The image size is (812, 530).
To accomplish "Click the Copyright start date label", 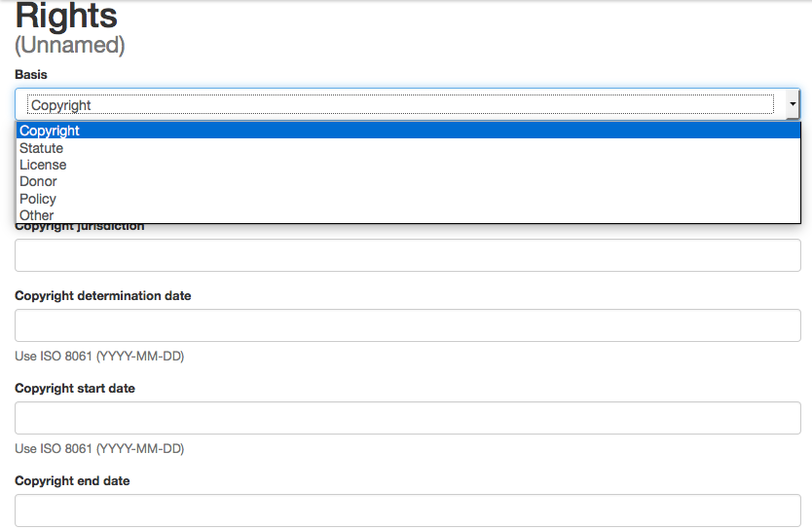I will click(x=75, y=388).
